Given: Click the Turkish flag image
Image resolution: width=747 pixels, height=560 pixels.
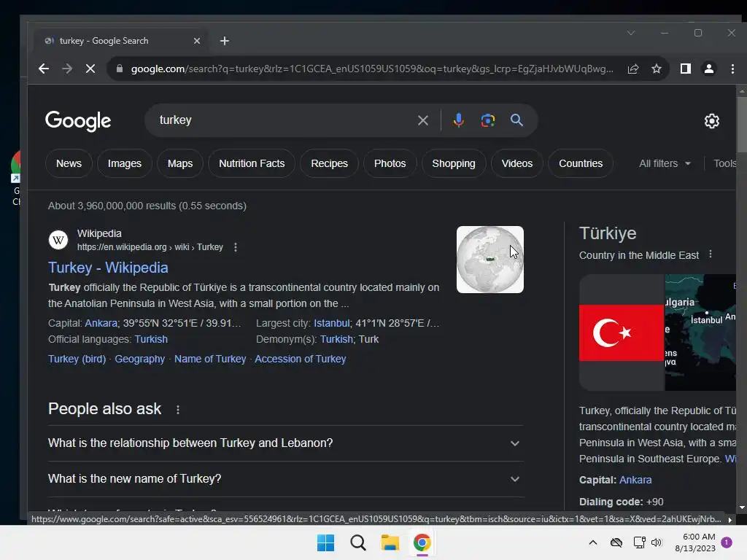Looking at the screenshot, I should pyautogui.click(x=622, y=332).
